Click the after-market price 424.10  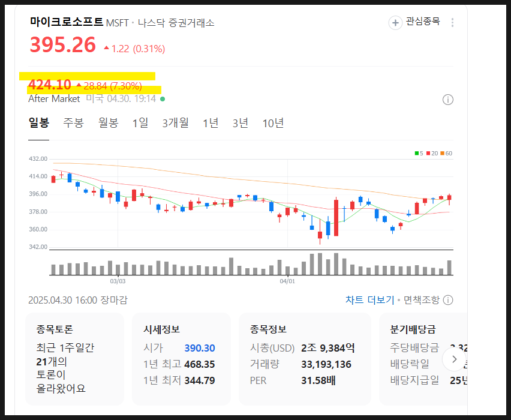pyautogui.click(x=50, y=85)
